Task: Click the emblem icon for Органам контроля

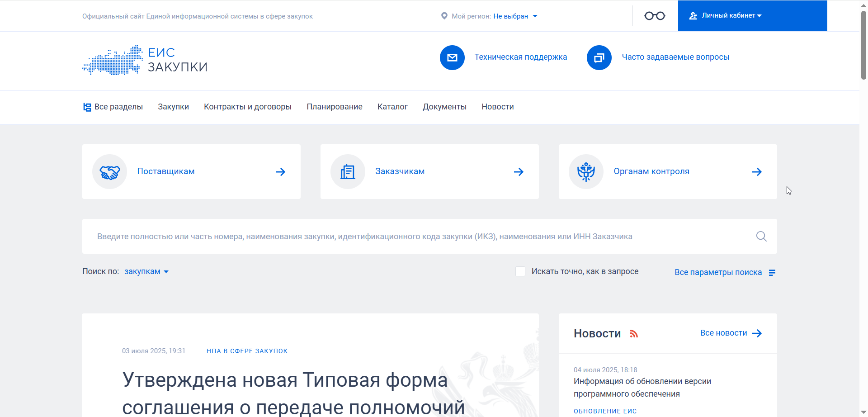Action: (586, 172)
